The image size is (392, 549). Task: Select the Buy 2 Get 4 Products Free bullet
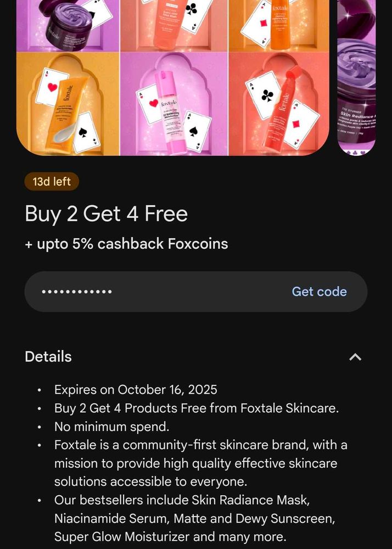[197, 408]
